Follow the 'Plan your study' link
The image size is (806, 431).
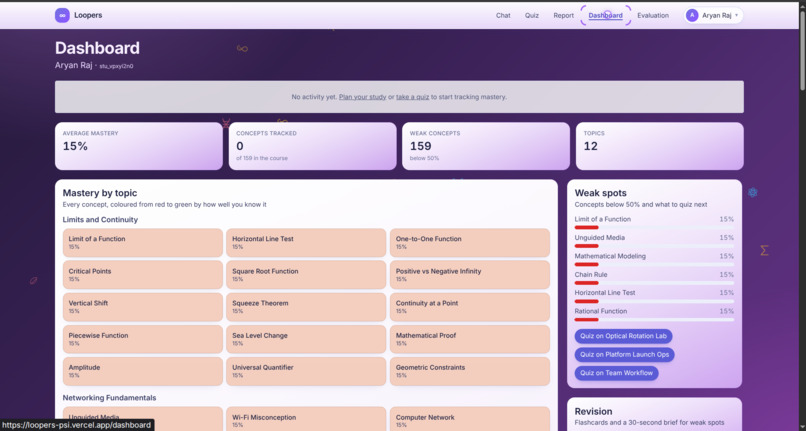pyautogui.click(x=362, y=97)
